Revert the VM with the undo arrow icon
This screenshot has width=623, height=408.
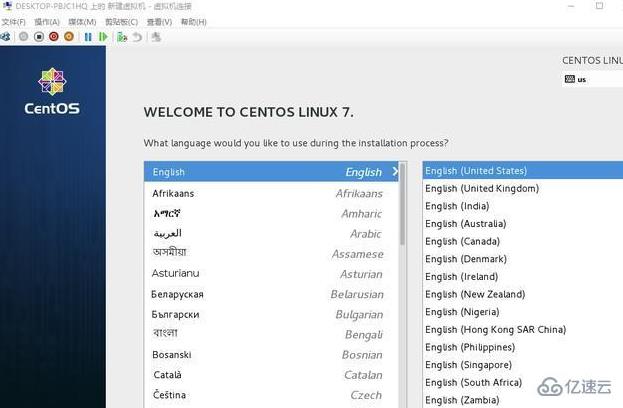click(x=137, y=37)
